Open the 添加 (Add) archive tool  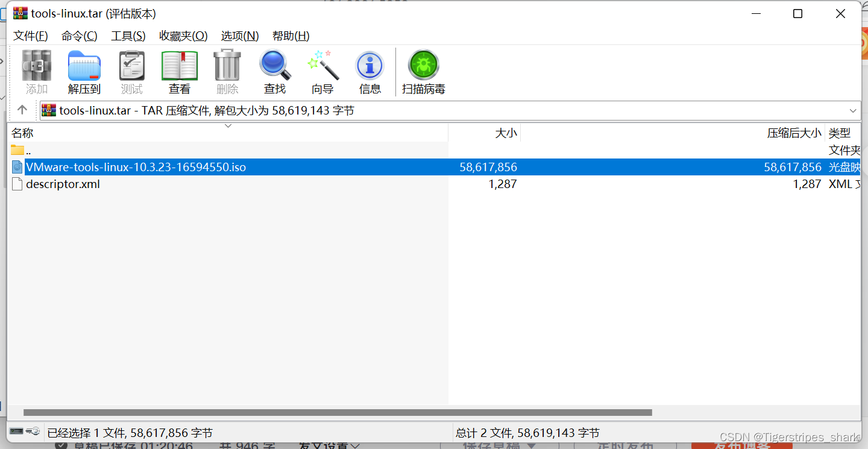pos(36,71)
